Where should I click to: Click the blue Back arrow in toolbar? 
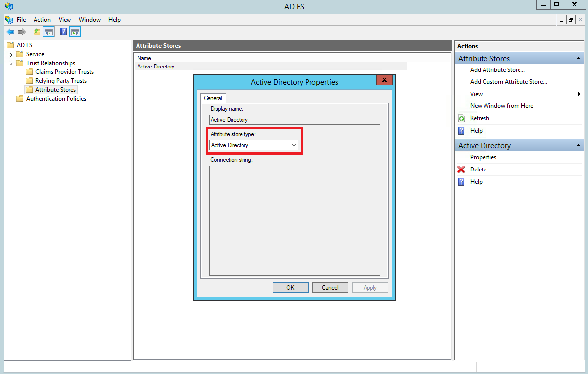10,32
